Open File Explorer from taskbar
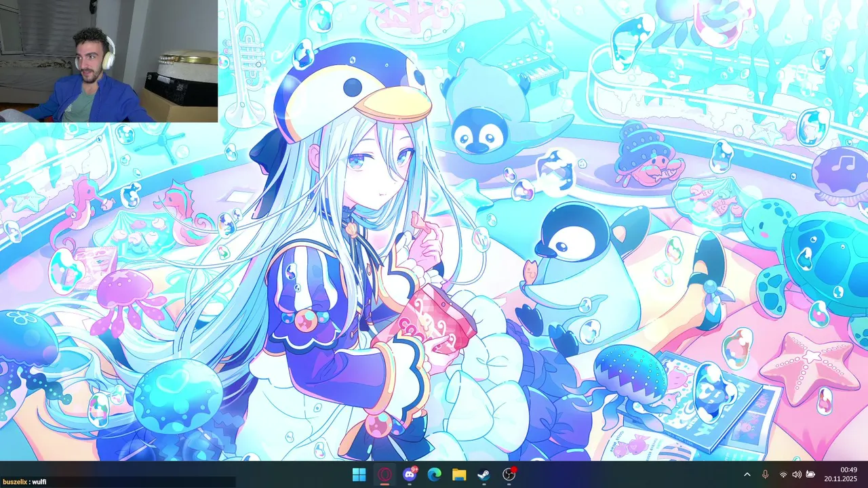The height and width of the screenshot is (488, 868). click(459, 474)
